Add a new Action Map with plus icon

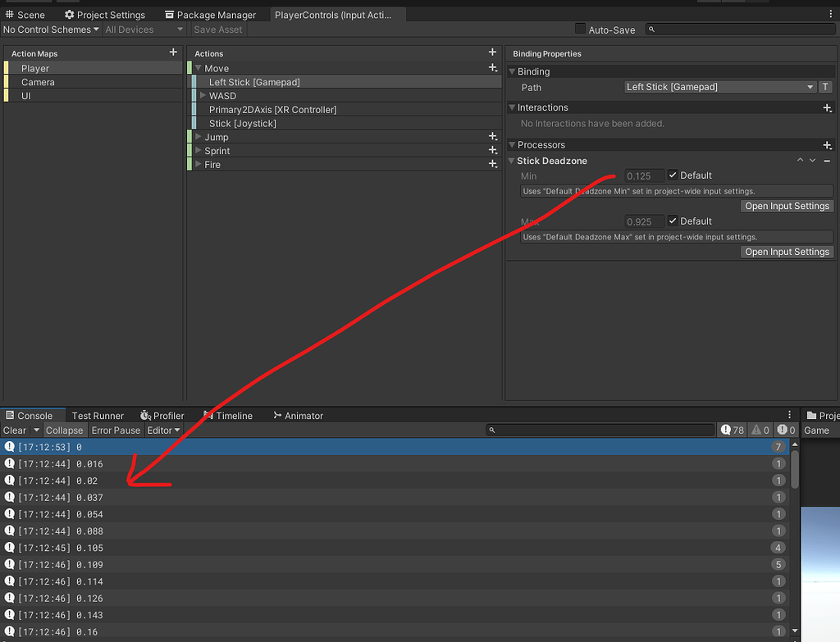pyautogui.click(x=173, y=52)
